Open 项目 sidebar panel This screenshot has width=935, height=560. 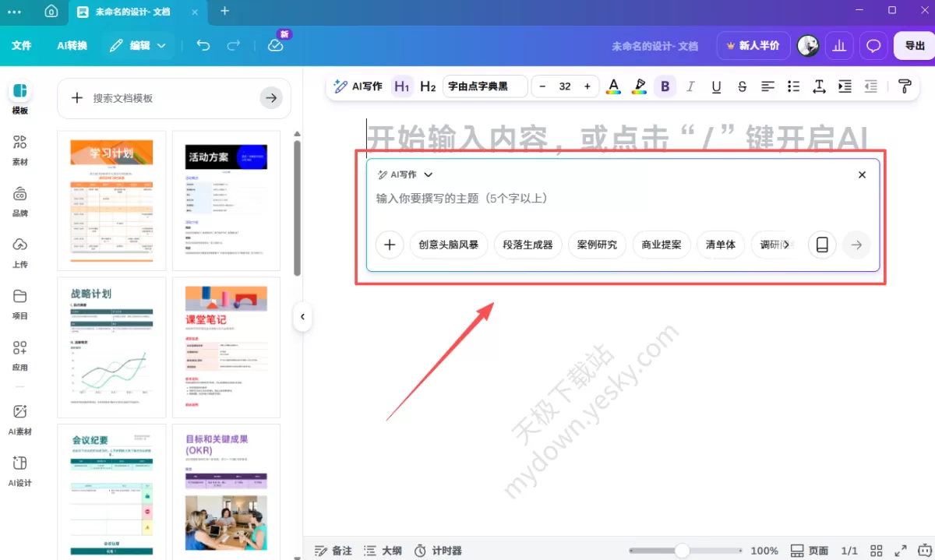pos(20,305)
